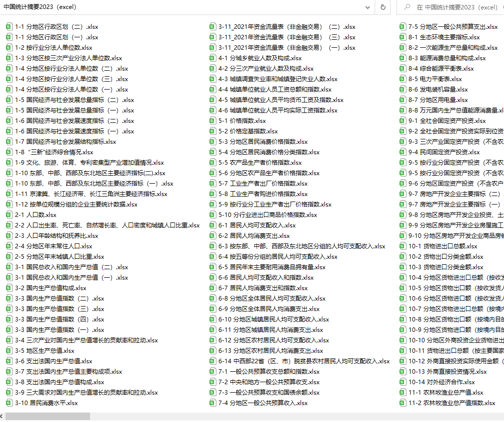Click the file icon of 8-5 电力平衡表.xlsx
Screen dimensions: 504x422
click(x=403, y=79)
